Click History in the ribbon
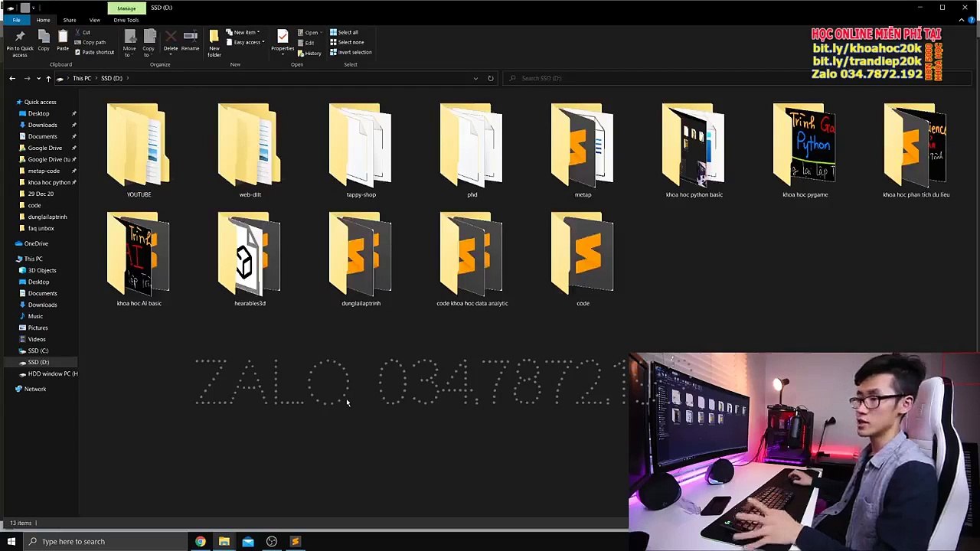This screenshot has width=980, height=551. (310, 53)
